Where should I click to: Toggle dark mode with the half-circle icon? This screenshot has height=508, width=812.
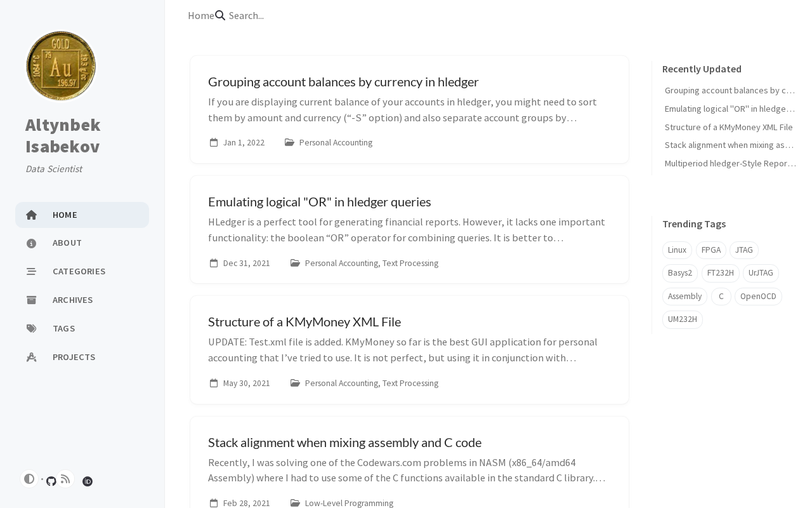pyautogui.click(x=29, y=479)
